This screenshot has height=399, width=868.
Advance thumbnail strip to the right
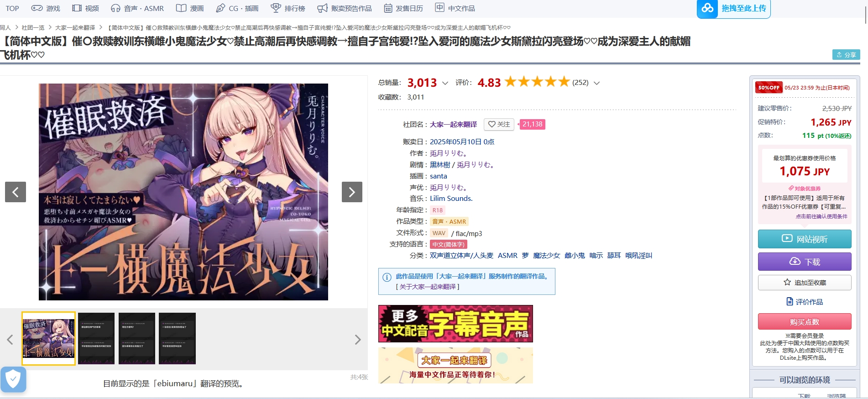[358, 340]
